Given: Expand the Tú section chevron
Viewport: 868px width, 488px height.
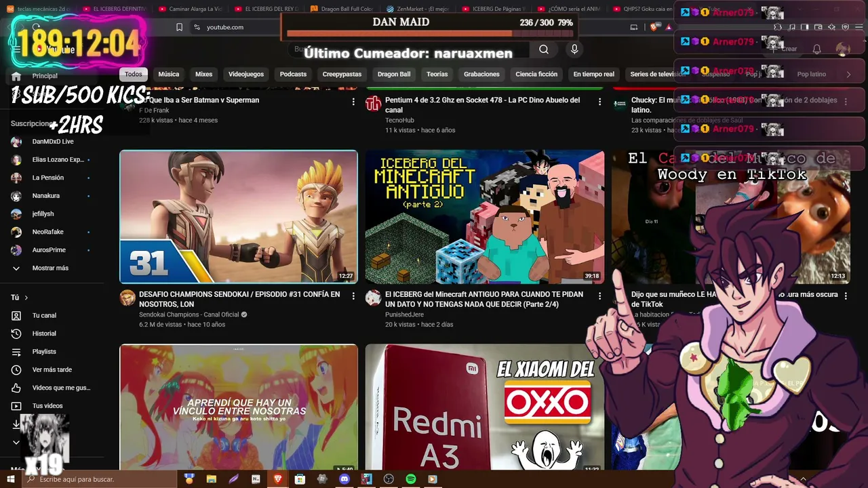Looking at the screenshot, I should click(26, 298).
